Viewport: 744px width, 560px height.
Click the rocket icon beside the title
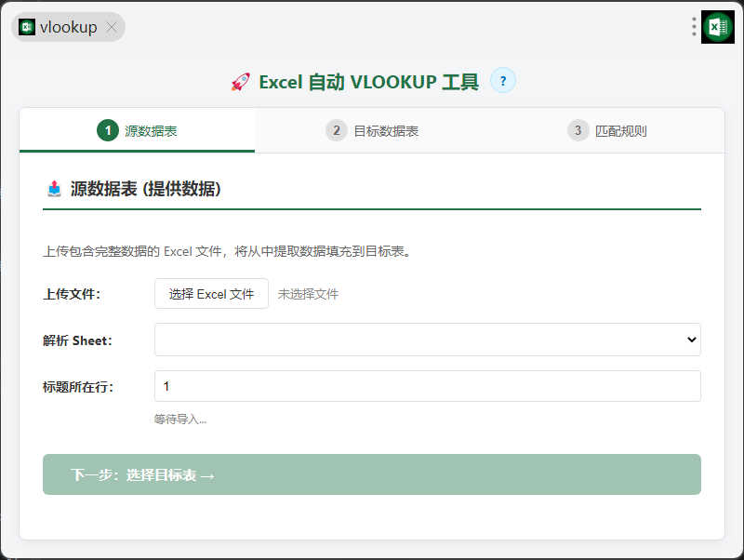click(x=241, y=82)
